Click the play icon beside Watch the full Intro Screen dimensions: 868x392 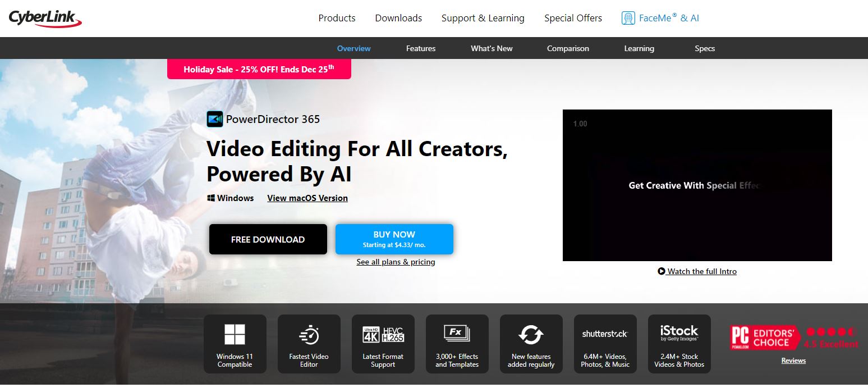(x=662, y=271)
